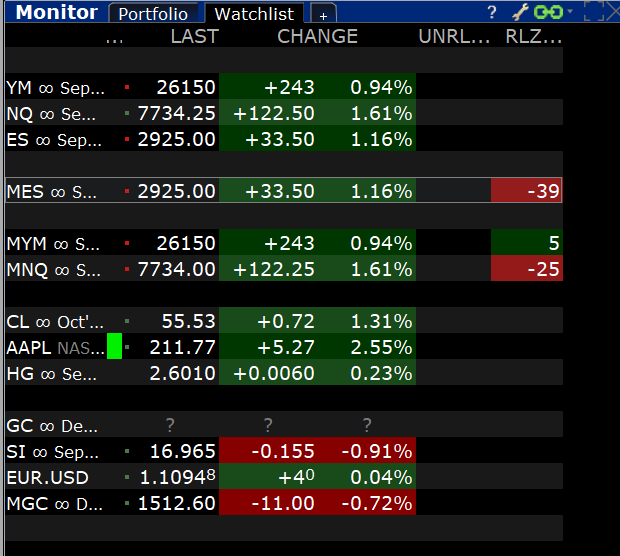Click the -39 realized P&L cell
This screenshot has height=556, width=620.
tap(527, 191)
